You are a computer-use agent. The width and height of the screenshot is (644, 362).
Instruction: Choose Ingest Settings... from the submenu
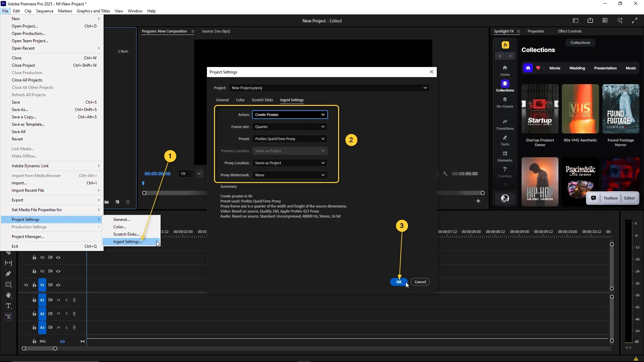pos(131,242)
